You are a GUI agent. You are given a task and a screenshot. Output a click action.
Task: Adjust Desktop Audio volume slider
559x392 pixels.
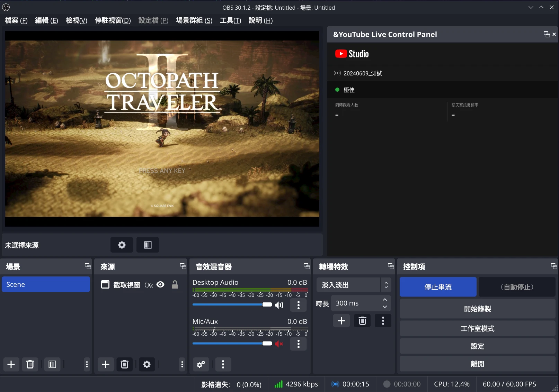coord(232,304)
